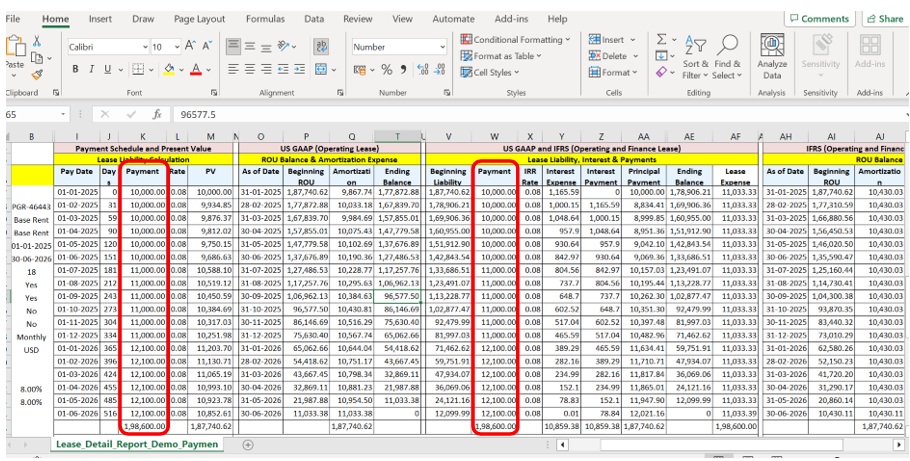This screenshot has height=461, width=910.
Task: Expand the Number format dropdown
Action: pos(442,47)
